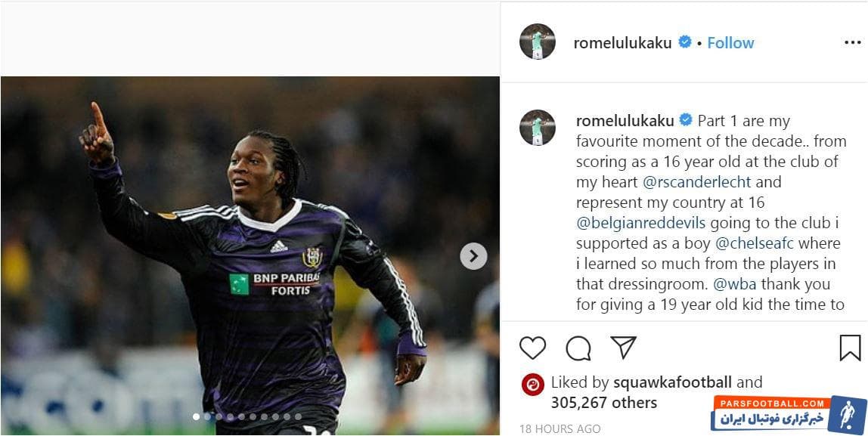The height and width of the screenshot is (436, 868).
Task: Share the post with the paper plane icon
Action: 623,348
